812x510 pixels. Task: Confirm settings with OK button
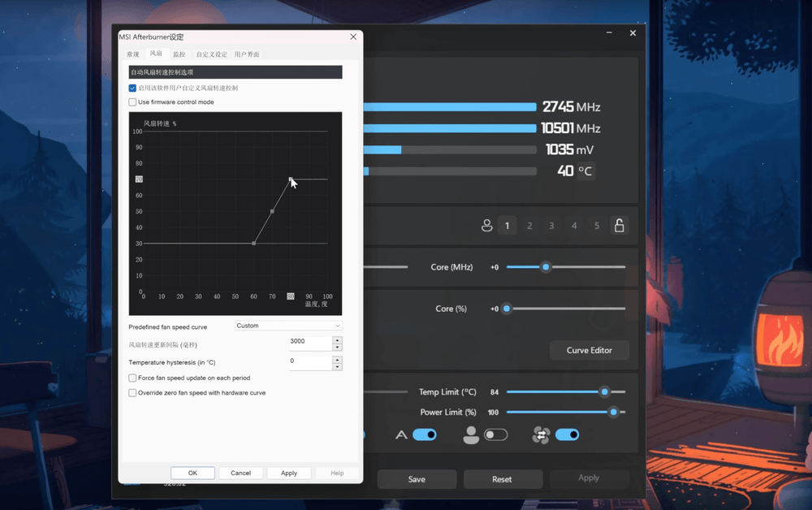tap(192, 473)
